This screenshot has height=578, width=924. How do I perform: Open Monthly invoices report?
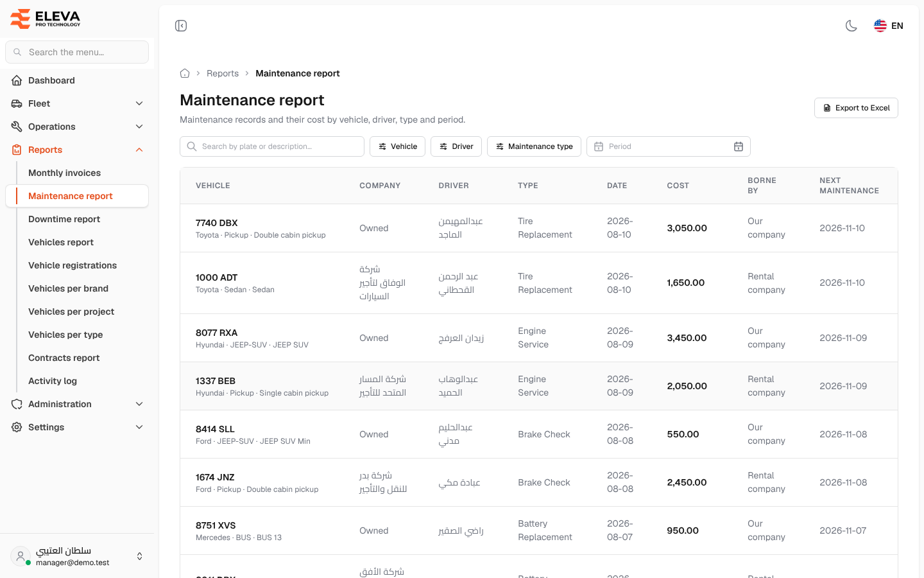[64, 173]
